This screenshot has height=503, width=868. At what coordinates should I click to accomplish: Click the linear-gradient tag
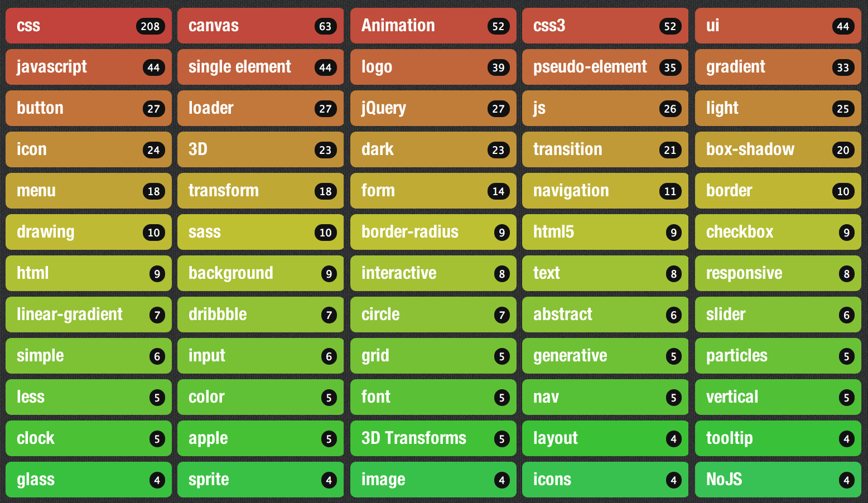[88, 315]
